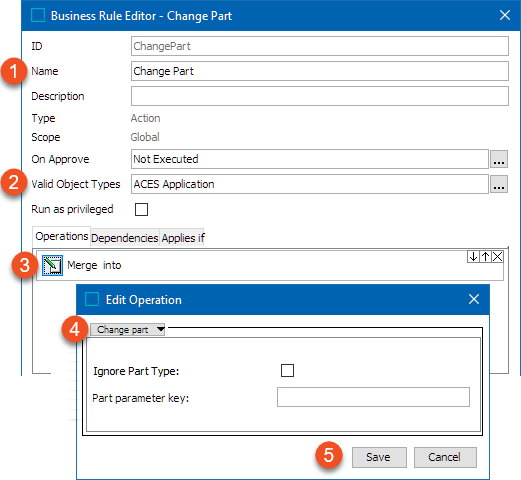521x480 pixels.
Task: Move the Merge into operation down
Action: [x=473, y=257]
